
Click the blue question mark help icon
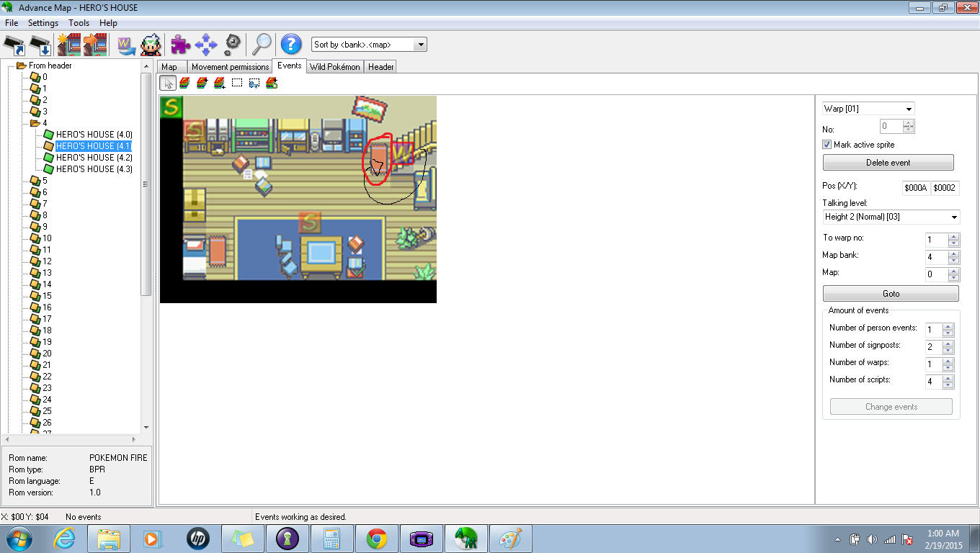(x=290, y=44)
